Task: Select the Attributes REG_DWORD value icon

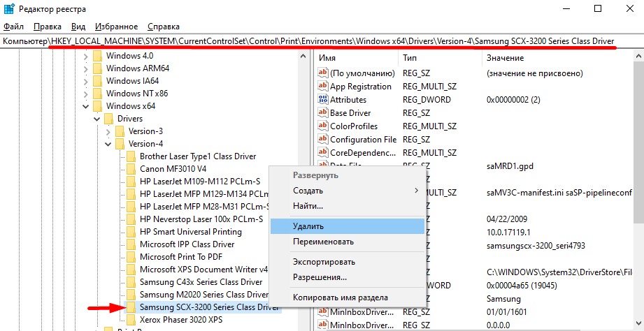Action: tap(323, 100)
